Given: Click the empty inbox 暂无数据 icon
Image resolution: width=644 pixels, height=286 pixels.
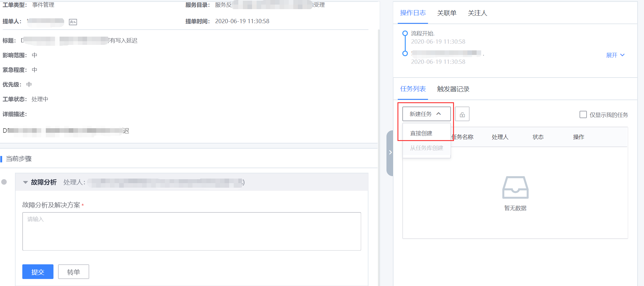Looking at the screenshot, I should pyautogui.click(x=515, y=187).
